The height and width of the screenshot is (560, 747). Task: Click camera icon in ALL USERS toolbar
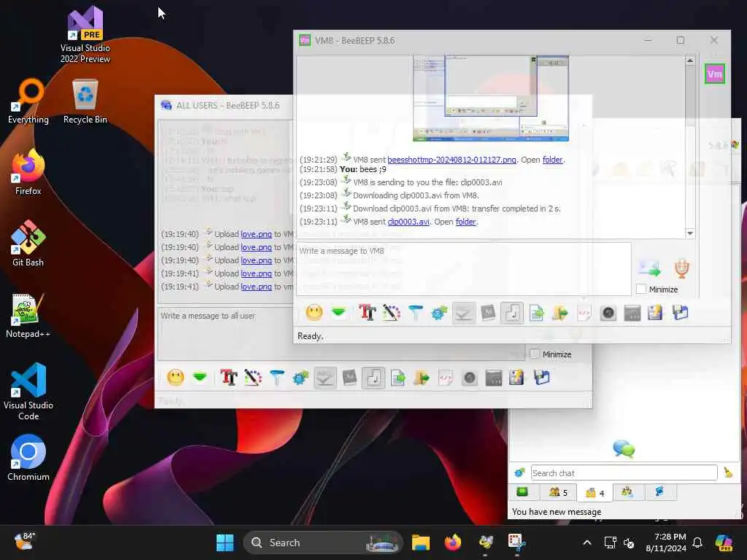[470, 378]
